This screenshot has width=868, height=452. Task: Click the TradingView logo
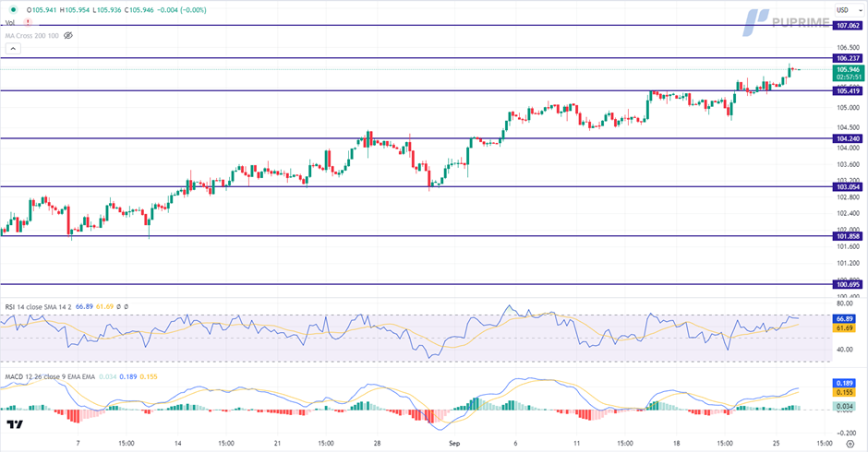pyautogui.click(x=15, y=424)
